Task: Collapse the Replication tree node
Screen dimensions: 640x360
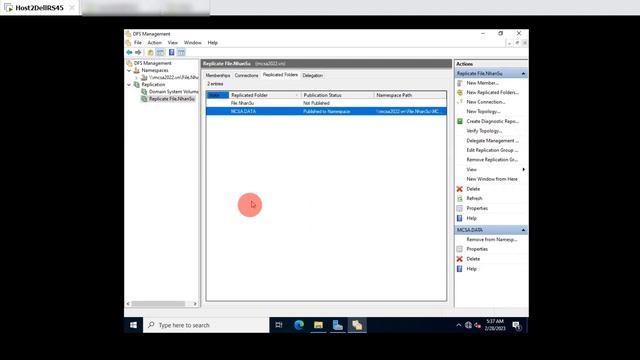Action: click(129, 84)
